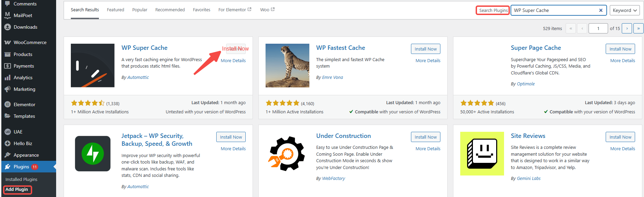Go to next page of results
Viewport: 644px width, 197px height.
(x=627, y=28)
